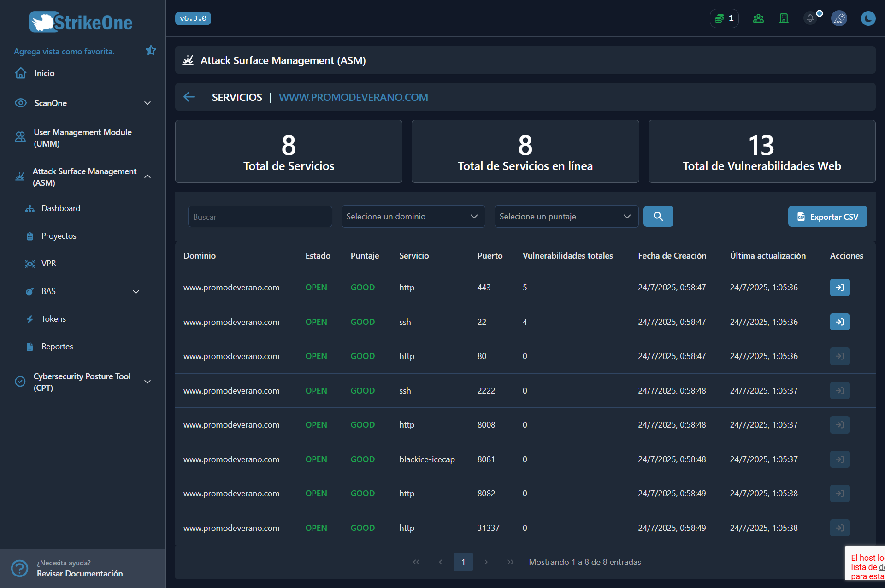Open Reportes from the sidebar
This screenshot has width=885, height=588.
click(x=57, y=346)
